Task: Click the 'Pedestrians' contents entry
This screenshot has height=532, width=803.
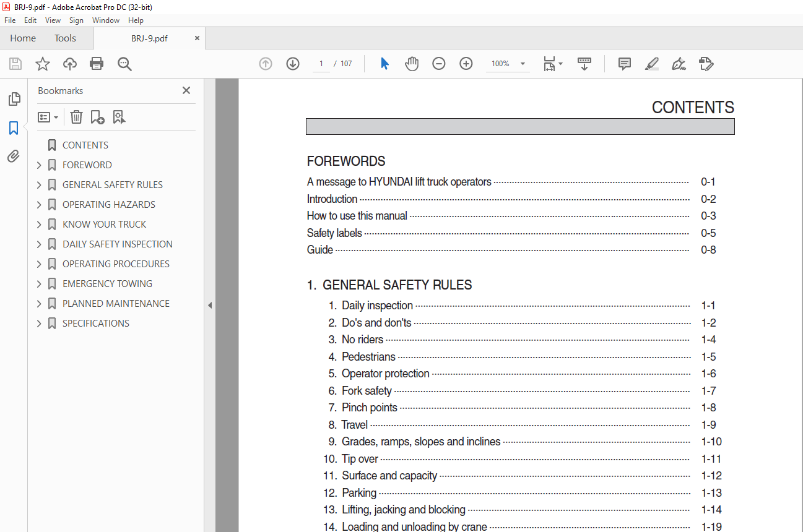Action: [x=368, y=357]
